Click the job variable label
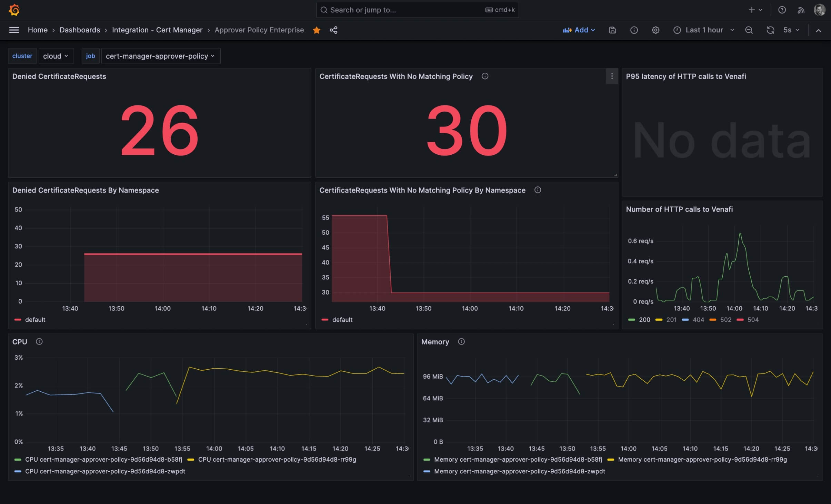This screenshot has width=831, height=504. pos(90,56)
